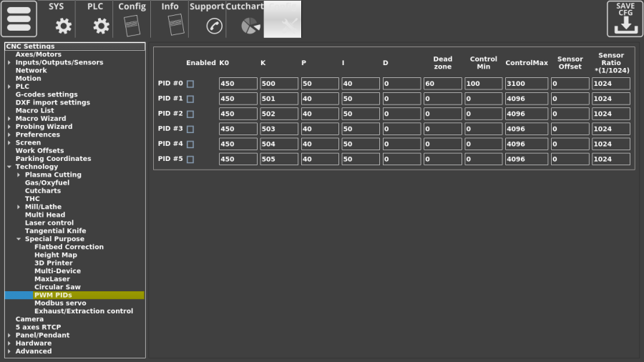Edit PID #1 K value 501
The height and width of the screenshot is (362, 644).
point(279,99)
